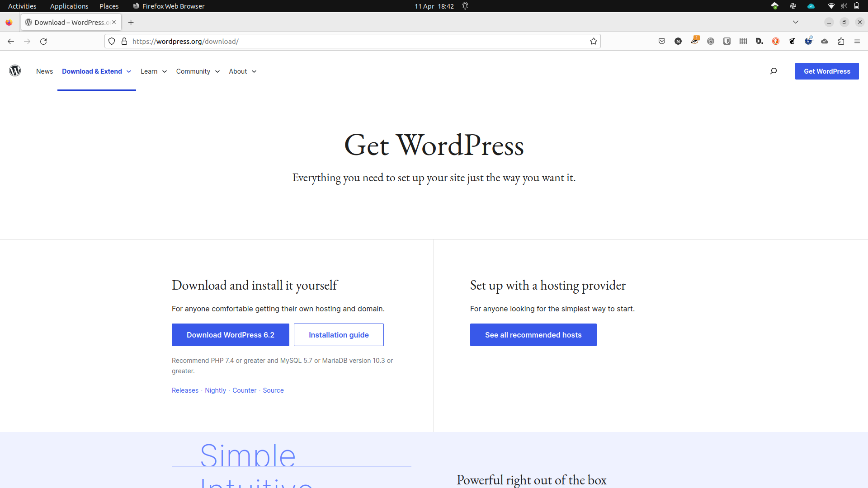The width and height of the screenshot is (868, 488).
Task: Click 'Powerful right out of the box' heading
Action: (531, 480)
